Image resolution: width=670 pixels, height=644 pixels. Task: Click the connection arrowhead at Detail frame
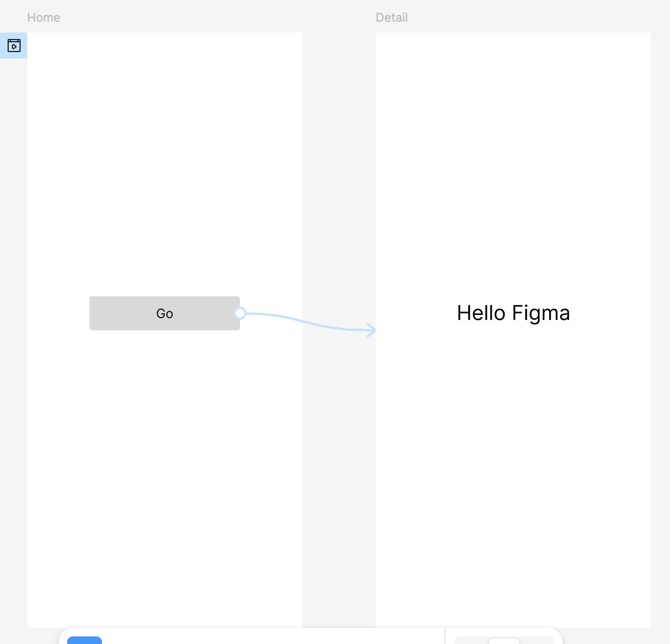[x=371, y=330]
